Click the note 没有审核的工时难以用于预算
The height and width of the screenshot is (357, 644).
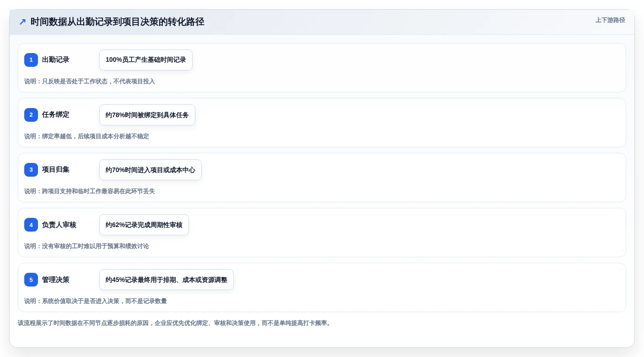[86, 246]
